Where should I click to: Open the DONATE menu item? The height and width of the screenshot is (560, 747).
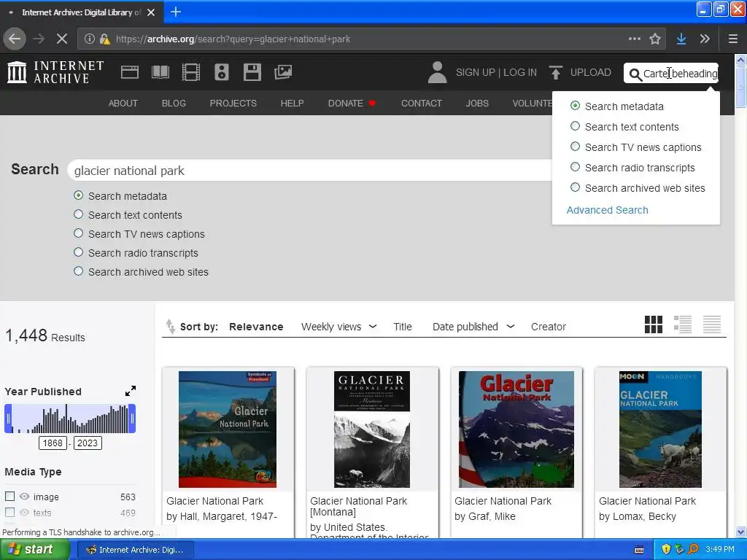(x=352, y=104)
